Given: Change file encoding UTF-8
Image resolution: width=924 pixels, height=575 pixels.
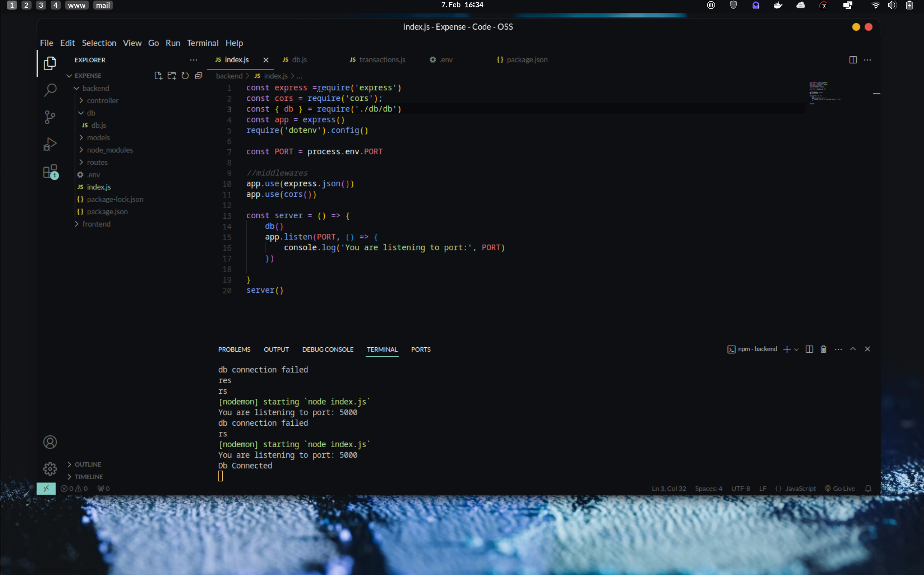Looking at the screenshot, I should (x=740, y=488).
